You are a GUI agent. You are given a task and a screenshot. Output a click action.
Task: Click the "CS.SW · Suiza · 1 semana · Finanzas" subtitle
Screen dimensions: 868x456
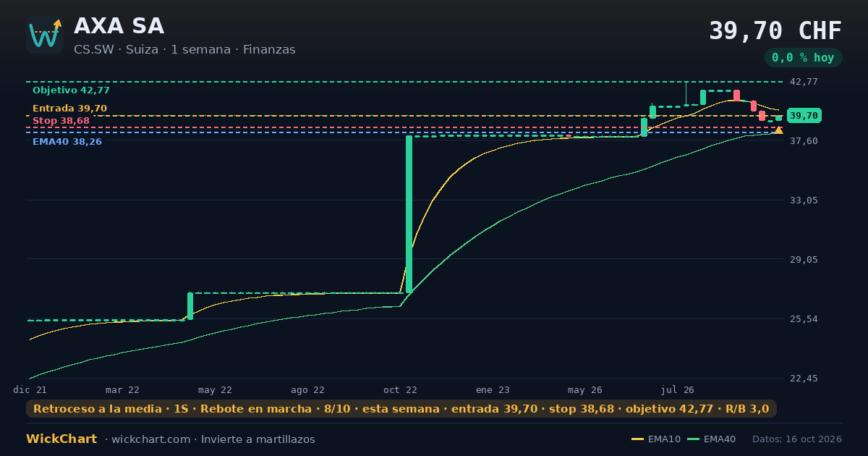click(x=184, y=50)
